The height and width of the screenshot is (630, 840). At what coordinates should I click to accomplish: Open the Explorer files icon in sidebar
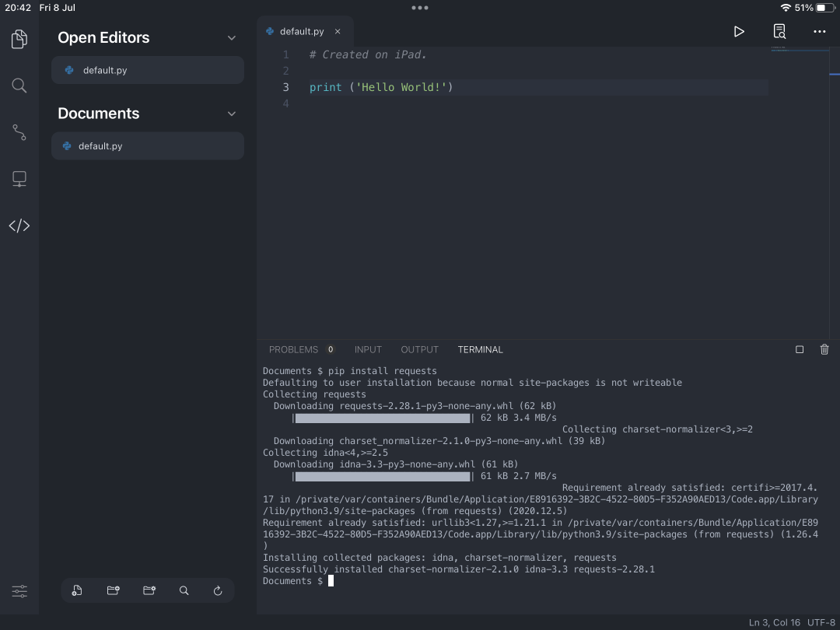[x=19, y=39]
